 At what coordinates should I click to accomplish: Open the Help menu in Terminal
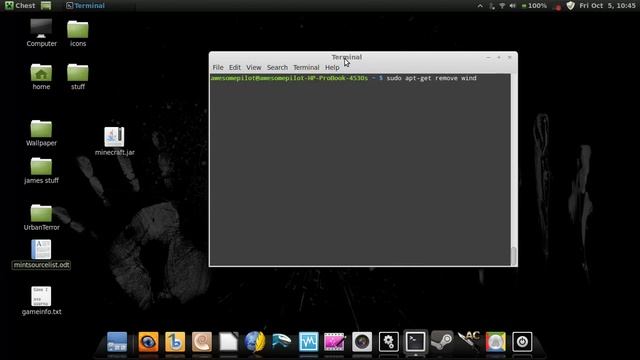(332, 67)
